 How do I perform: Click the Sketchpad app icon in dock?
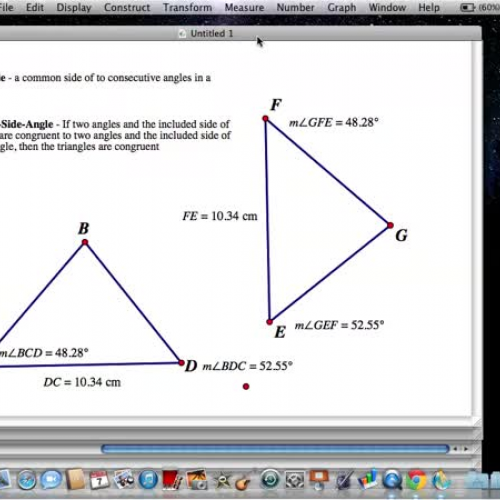pyautogui.click(x=441, y=480)
